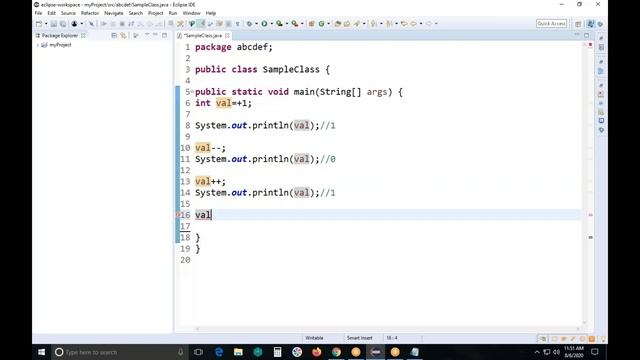Open the Coverage dropdown arrow

click(287, 24)
